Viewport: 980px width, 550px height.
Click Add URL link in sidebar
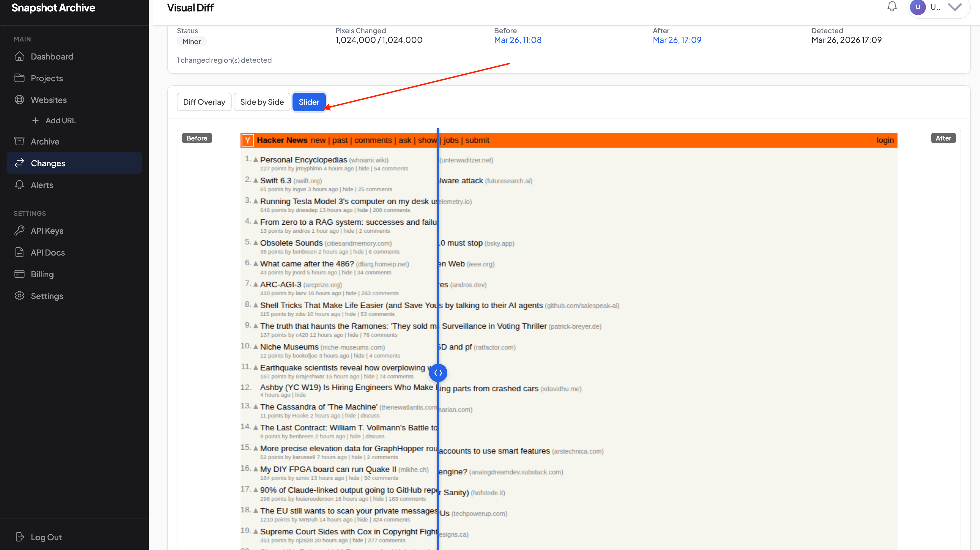click(x=60, y=120)
